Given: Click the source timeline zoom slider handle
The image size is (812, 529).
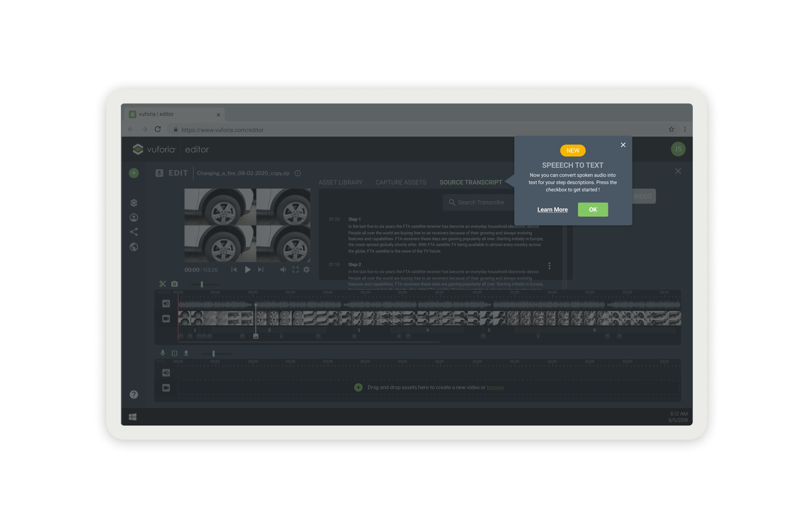Looking at the screenshot, I should tap(202, 284).
